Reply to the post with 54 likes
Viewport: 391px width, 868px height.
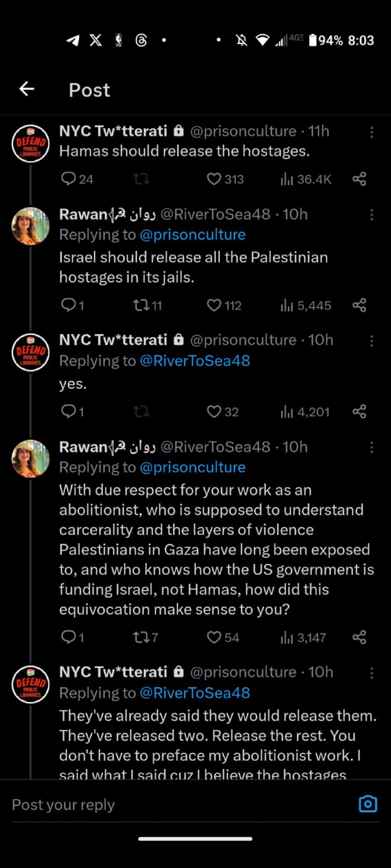point(69,637)
